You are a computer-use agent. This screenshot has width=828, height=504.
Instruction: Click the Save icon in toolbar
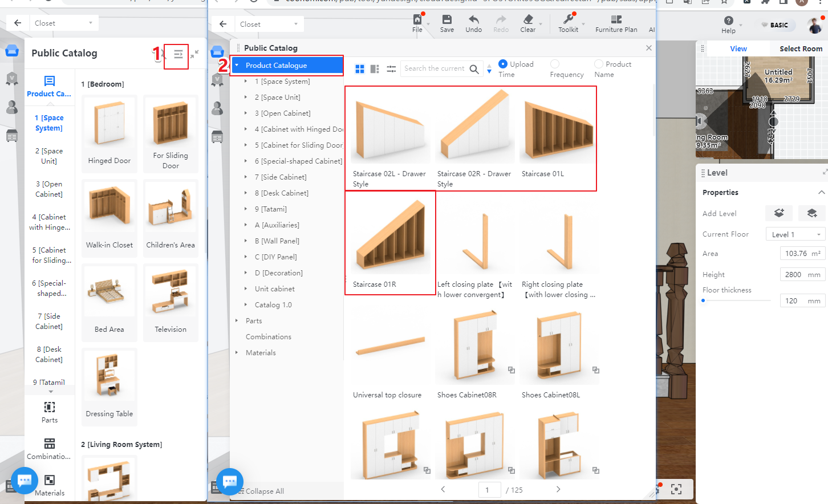(447, 19)
